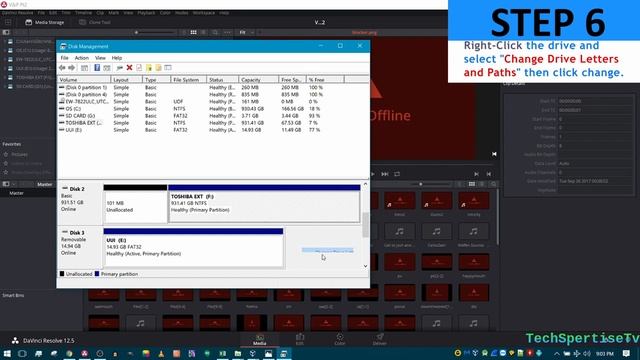Click the volume speaker tray icon

(587, 353)
